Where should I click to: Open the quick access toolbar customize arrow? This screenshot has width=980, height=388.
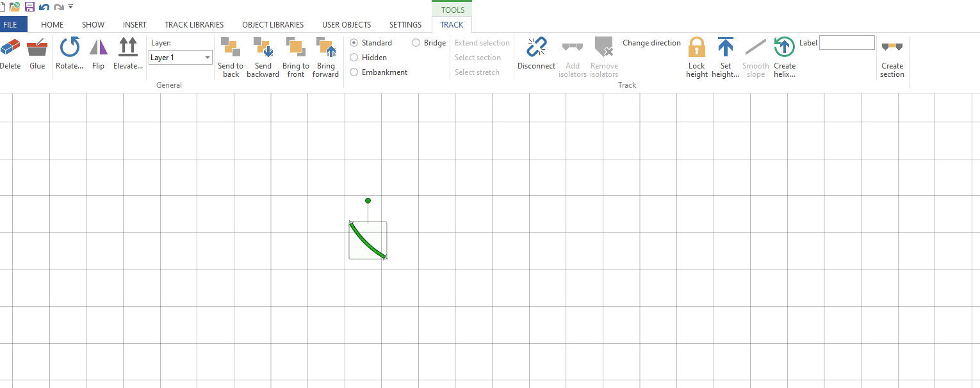[x=70, y=6]
